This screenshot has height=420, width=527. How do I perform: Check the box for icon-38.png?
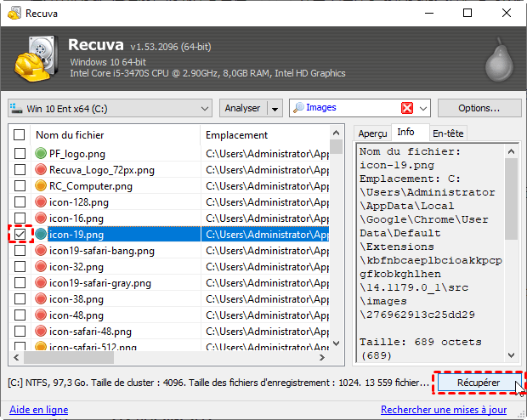tap(20, 299)
